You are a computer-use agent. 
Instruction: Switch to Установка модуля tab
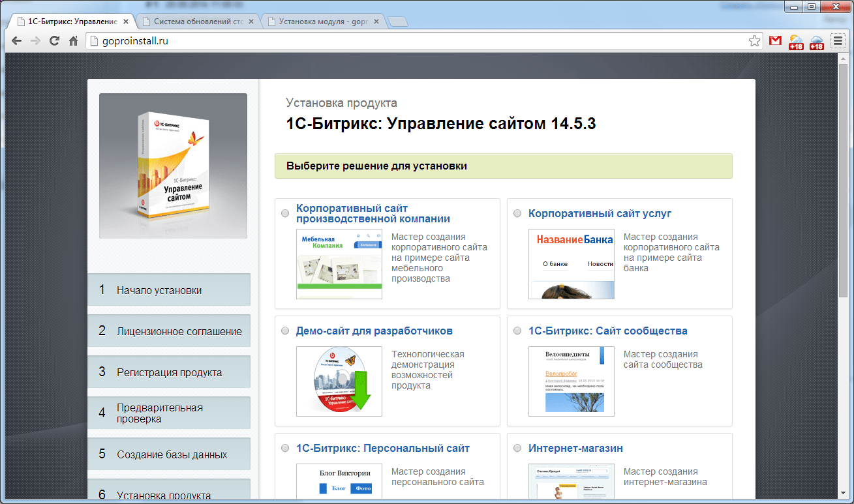323,21
